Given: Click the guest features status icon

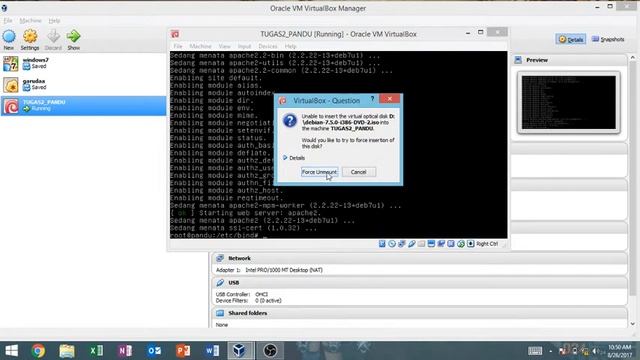Looking at the screenshot, I should (451, 244).
